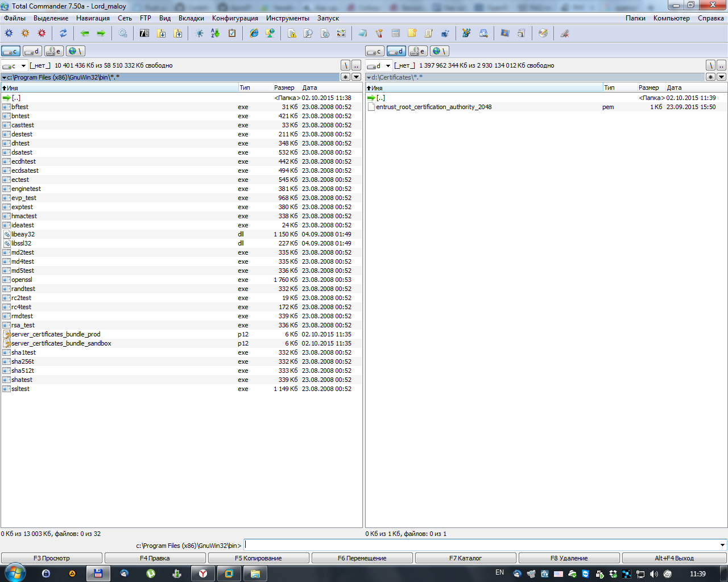Click the CD disc toolbar icon

point(543,34)
